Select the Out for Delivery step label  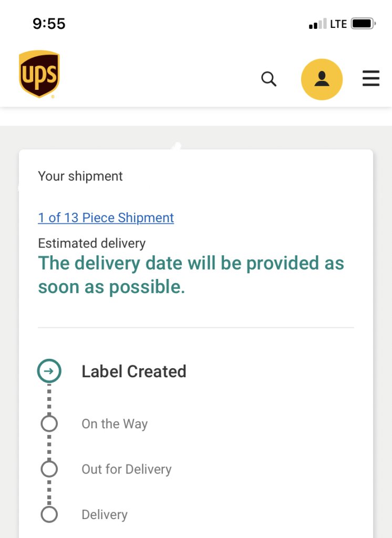[x=126, y=469]
